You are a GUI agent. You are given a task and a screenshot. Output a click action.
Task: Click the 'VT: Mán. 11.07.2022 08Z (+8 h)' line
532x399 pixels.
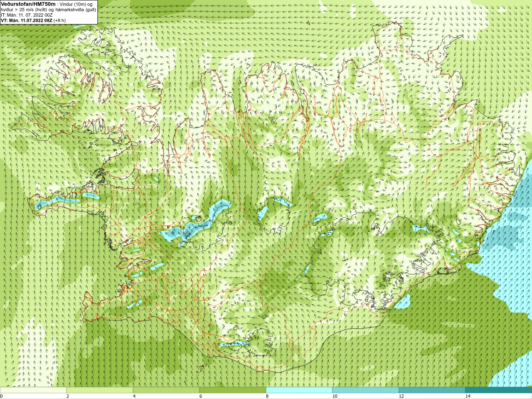pyautogui.click(x=33, y=20)
